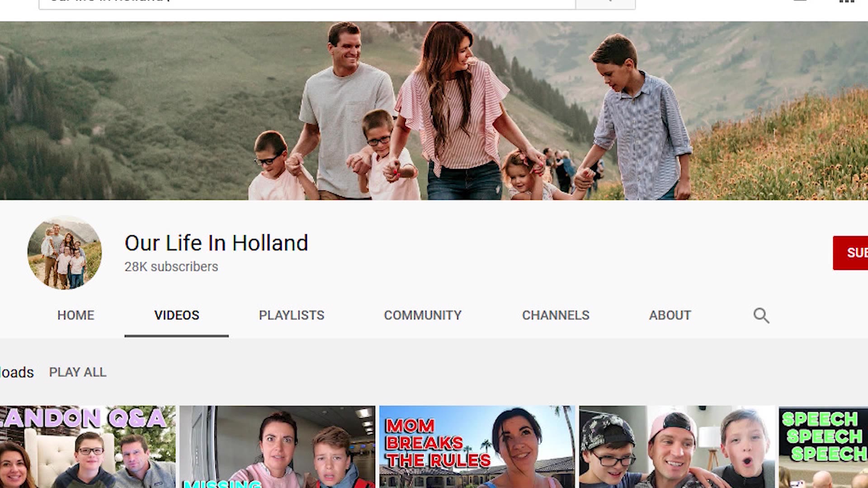Image resolution: width=868 pixels, height=488 pixels.
Task: Click the 28K subscribers text
Action: 170,267
